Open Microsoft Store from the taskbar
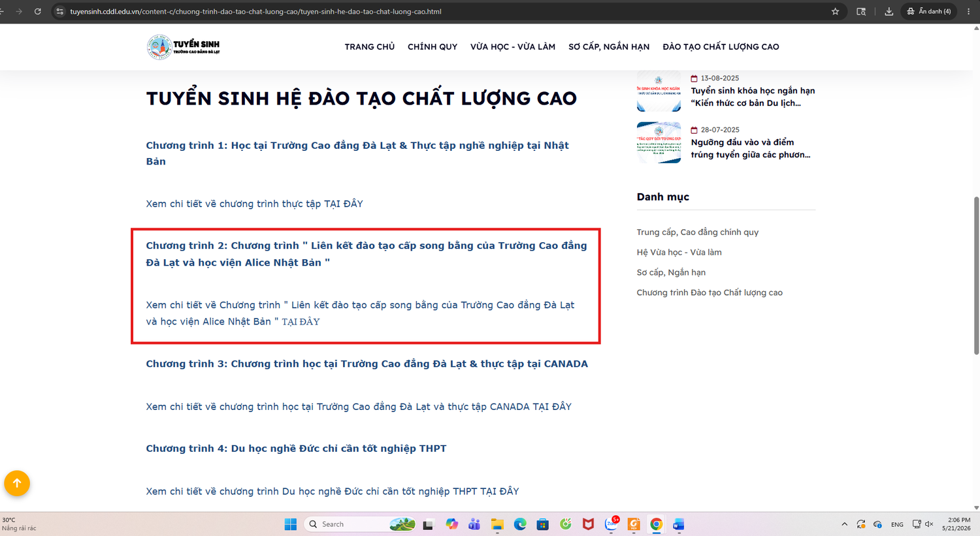Screen dimensions: 980x536 point(542,524)
